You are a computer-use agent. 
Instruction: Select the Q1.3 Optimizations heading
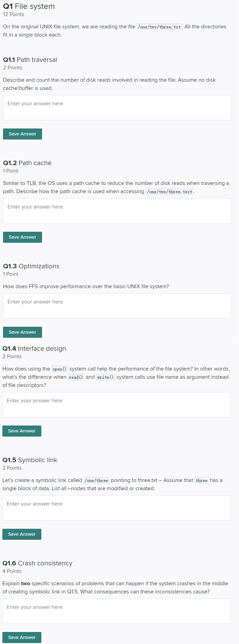tap(31, 266)
